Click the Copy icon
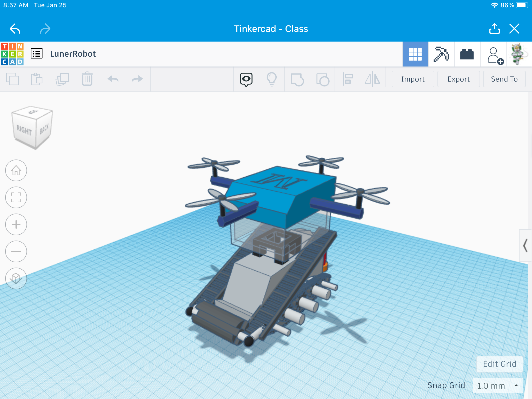 pos(12,79)
